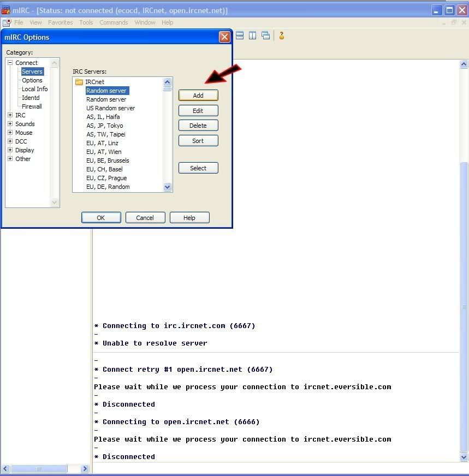Select the EU, CZ, Prague server
The image size is (469, 476).
[106, 178]
